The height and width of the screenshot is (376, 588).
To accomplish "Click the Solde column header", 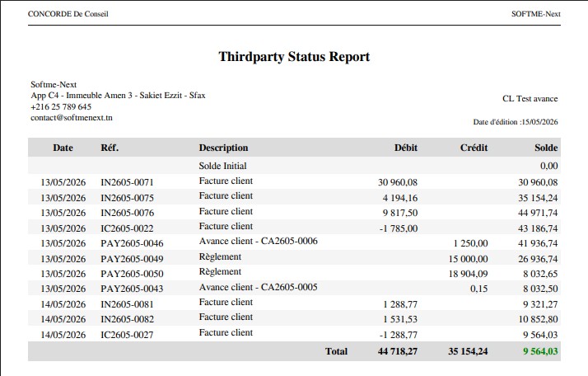I will [546, 148].
